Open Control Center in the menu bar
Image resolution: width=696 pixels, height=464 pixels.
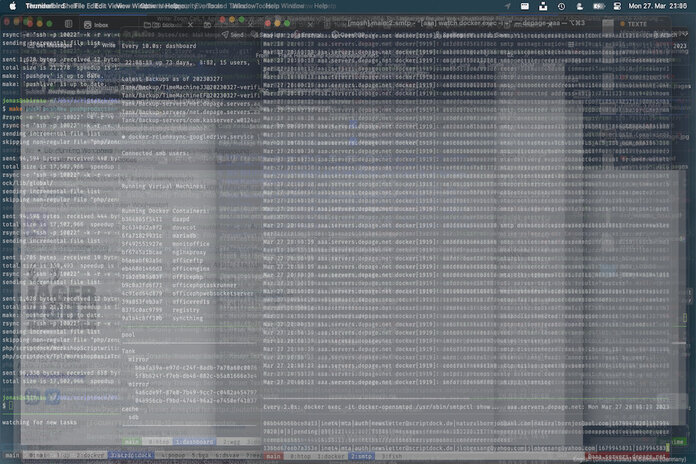617,6
